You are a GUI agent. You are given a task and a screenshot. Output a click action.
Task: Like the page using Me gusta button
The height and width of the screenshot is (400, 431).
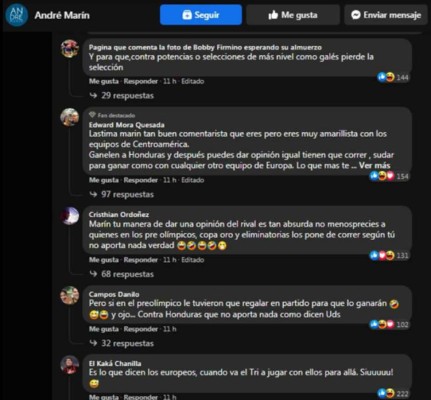(293, 15)
